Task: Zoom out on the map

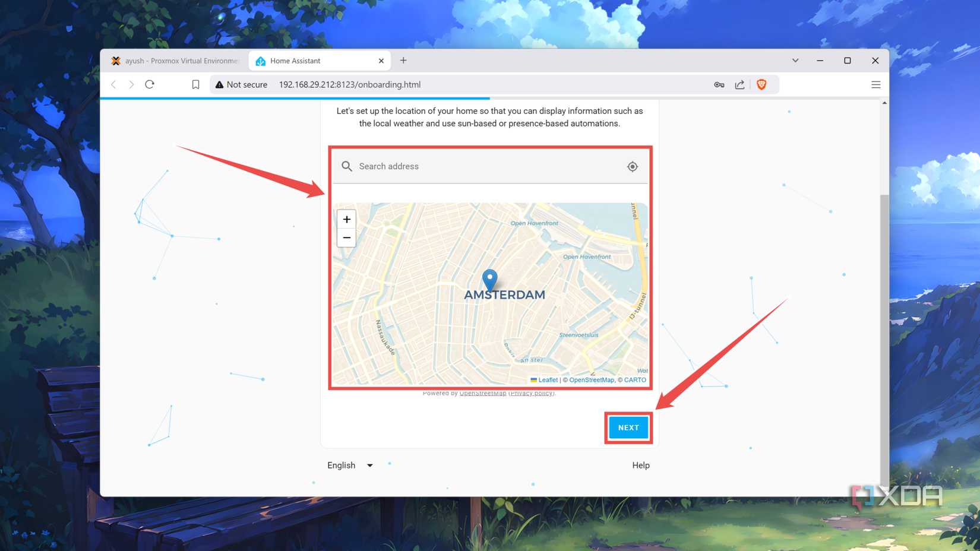Action: coord(346,237)
